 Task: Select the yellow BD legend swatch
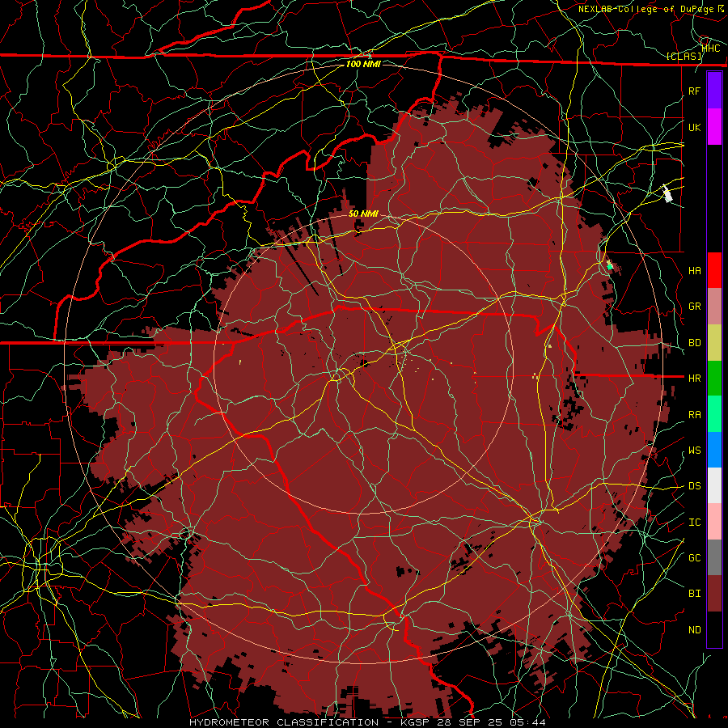point(714,342)
